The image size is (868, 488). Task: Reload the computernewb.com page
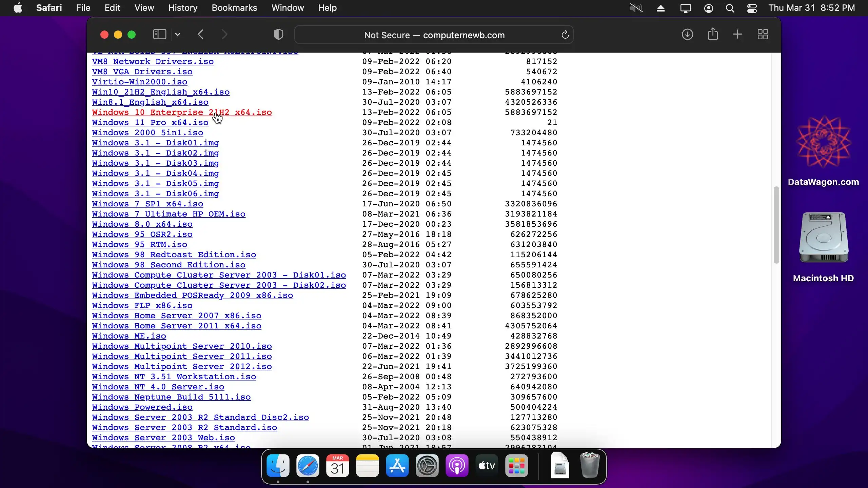coord(565,35)
